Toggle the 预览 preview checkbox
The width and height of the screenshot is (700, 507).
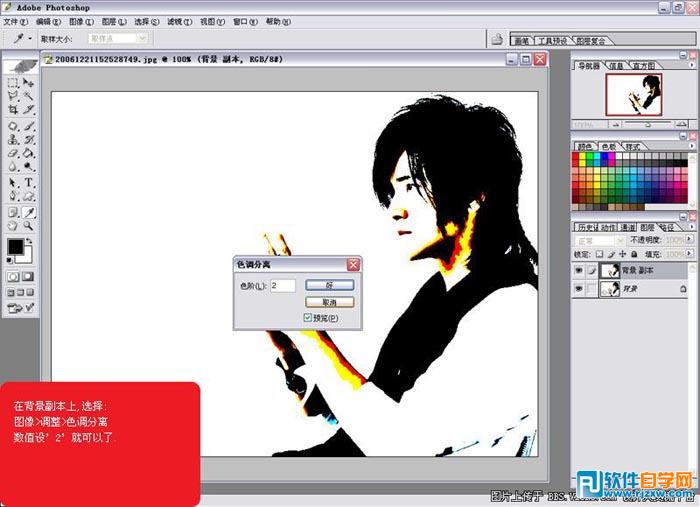(x=309, y=318)
